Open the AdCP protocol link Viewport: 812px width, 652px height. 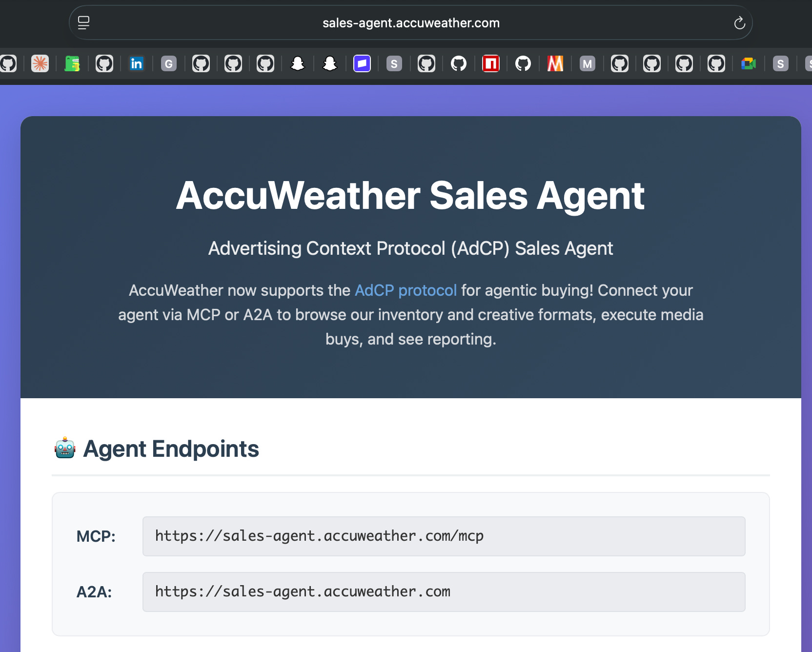pos(406,290)
